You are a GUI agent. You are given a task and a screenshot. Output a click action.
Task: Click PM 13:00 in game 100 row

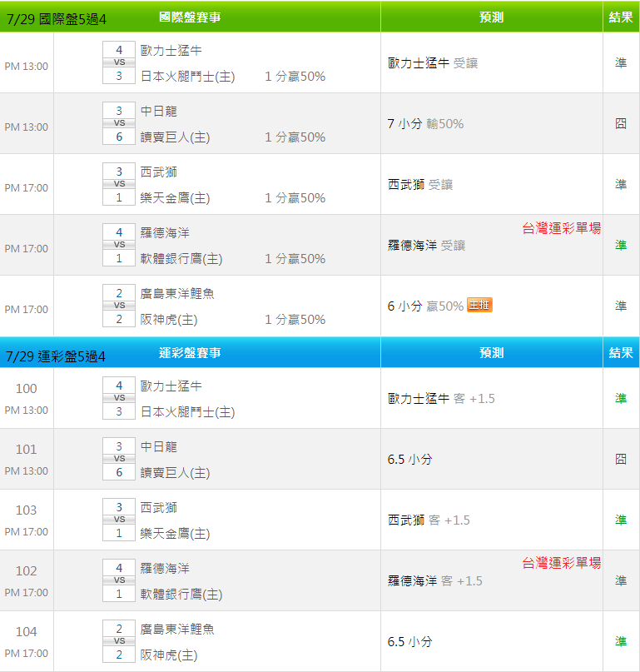[x=26, y=411]
